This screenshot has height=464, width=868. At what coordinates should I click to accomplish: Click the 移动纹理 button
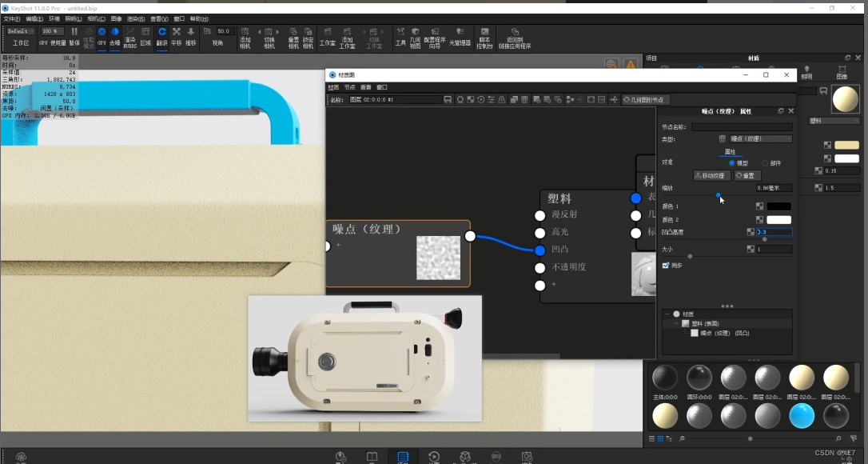click(712, 175)
